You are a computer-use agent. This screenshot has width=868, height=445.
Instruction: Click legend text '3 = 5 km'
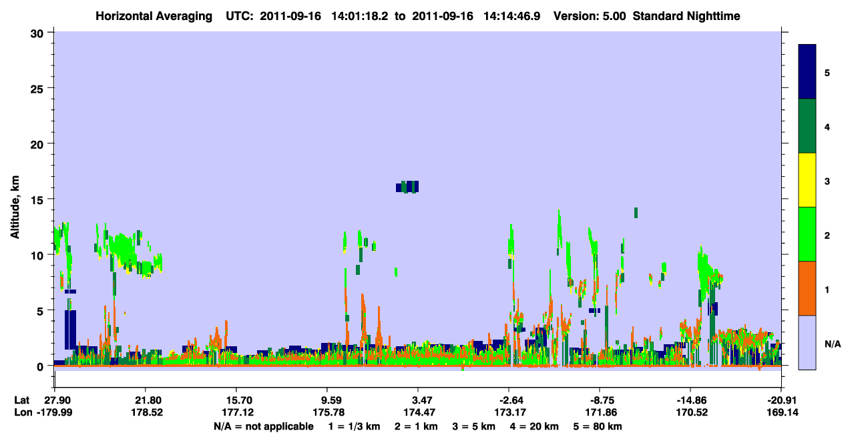[x=474, y=426]
